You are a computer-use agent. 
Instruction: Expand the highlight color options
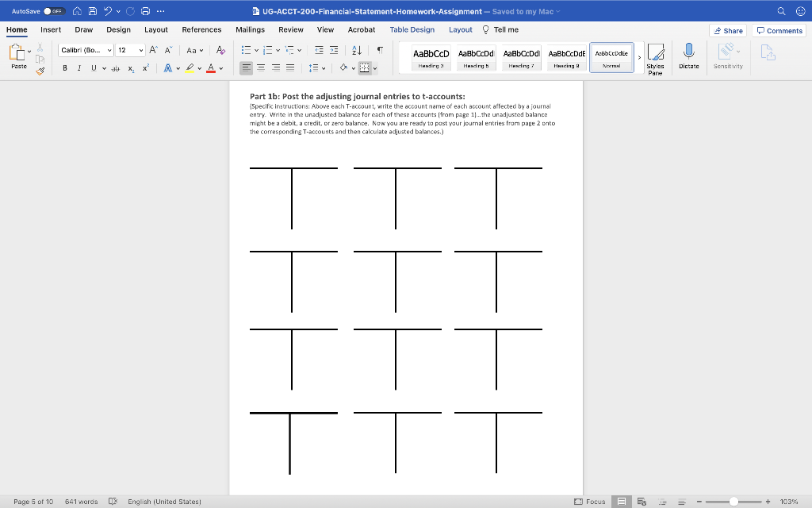(200, 68)
